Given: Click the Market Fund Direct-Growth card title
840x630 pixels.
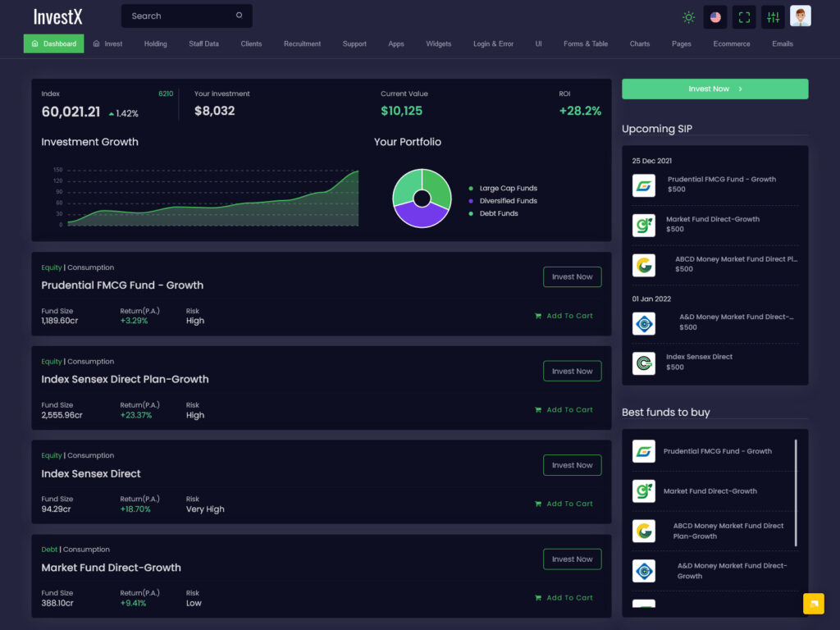Looking at the screenshot, I should point(111,568).
